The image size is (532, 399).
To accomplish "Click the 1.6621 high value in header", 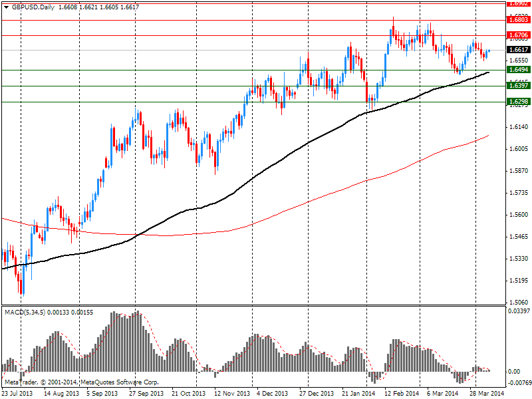I will tap(88, 7).
